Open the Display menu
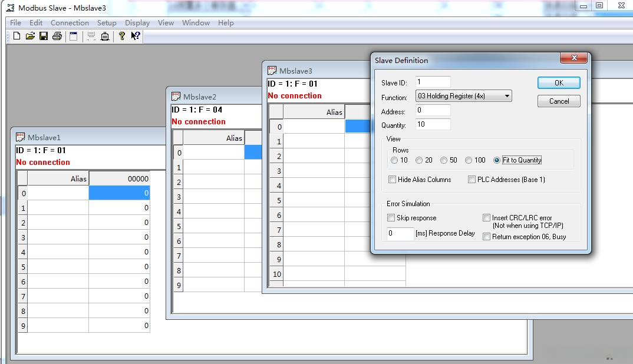 [137, 22]
